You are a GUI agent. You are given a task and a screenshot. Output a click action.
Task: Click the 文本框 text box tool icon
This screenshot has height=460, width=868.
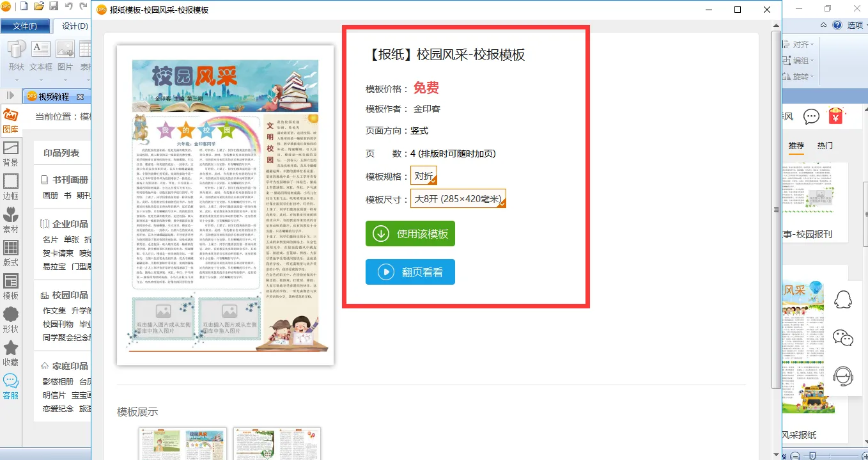coord(41,49)
